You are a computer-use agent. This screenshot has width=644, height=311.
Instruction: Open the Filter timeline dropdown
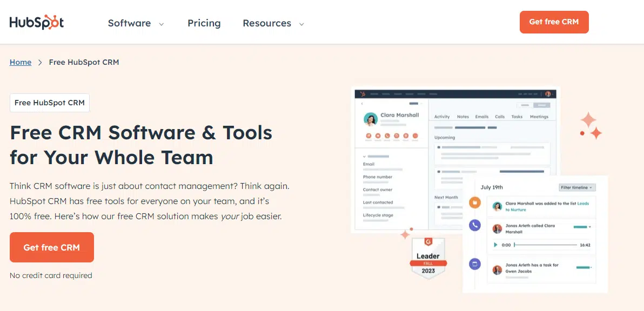(x=577, y=187)
